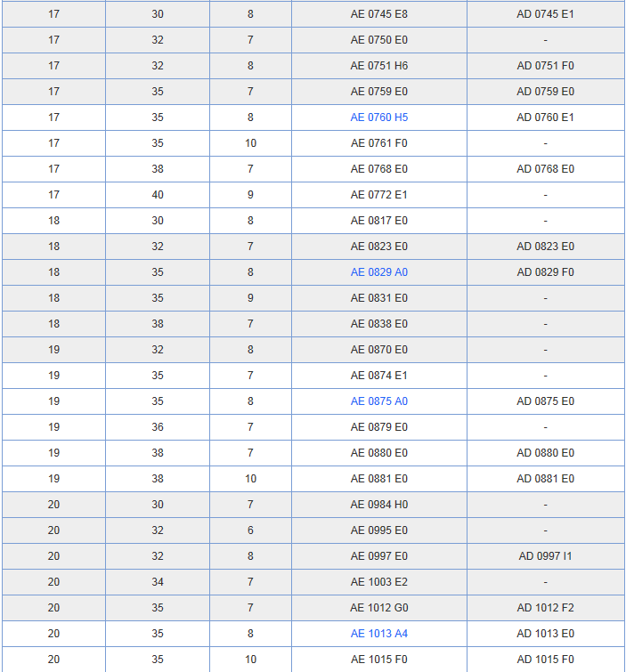Follow the AE 0875 A0 link
626x672 pixels.
[378, 401]
